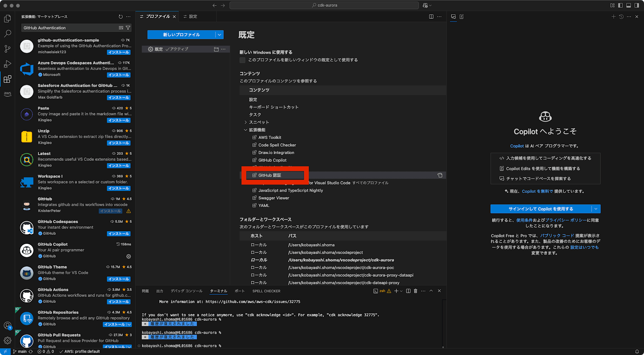Open the Manage gear in activity bar
Image resolution: width=644 pixels, height=355 pixels.
[7, 340]
